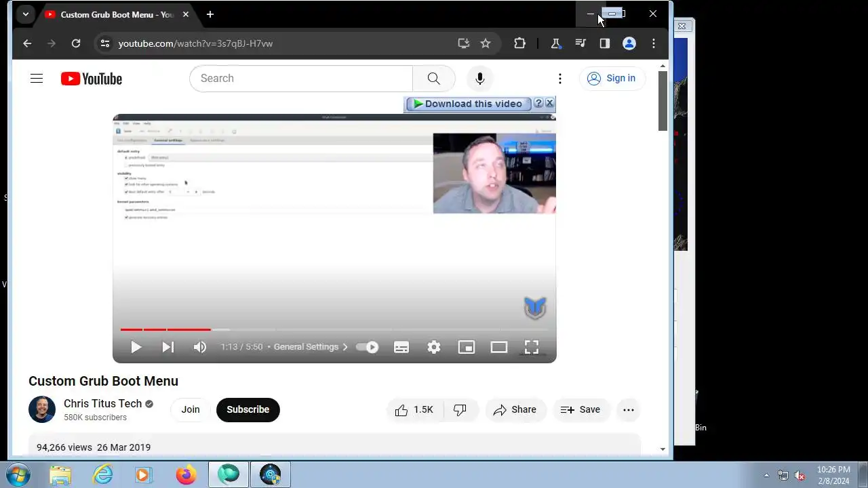Image resolution: width=868 pixels, height=488 pixels.
Task: Launch Internet Explorer from taskbar
Action: pyautogui.click(x=102, y=475)
